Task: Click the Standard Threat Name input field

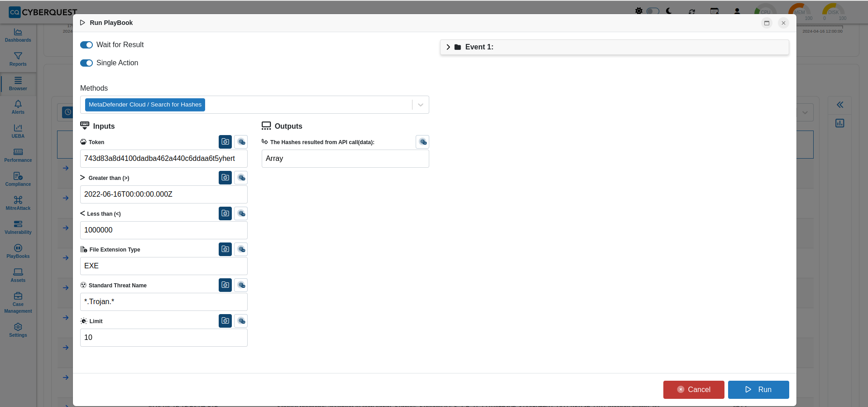Action: point(164,302)
